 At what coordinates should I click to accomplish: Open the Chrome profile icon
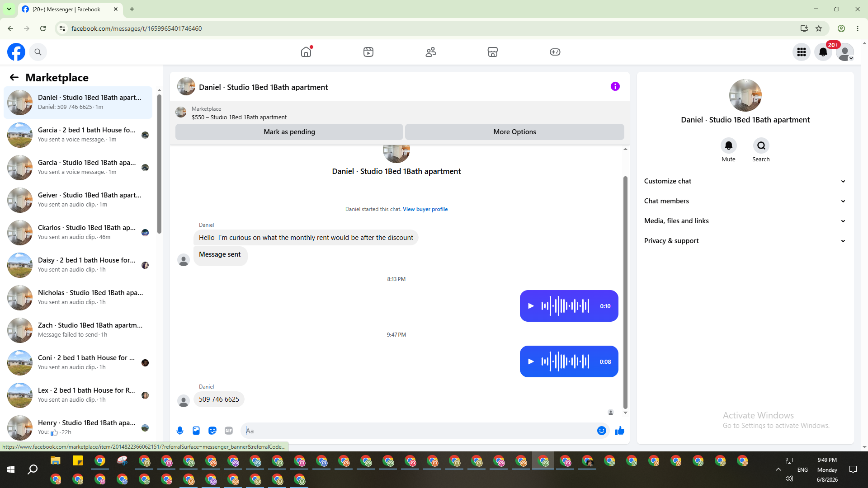click(x=841, y=28)
